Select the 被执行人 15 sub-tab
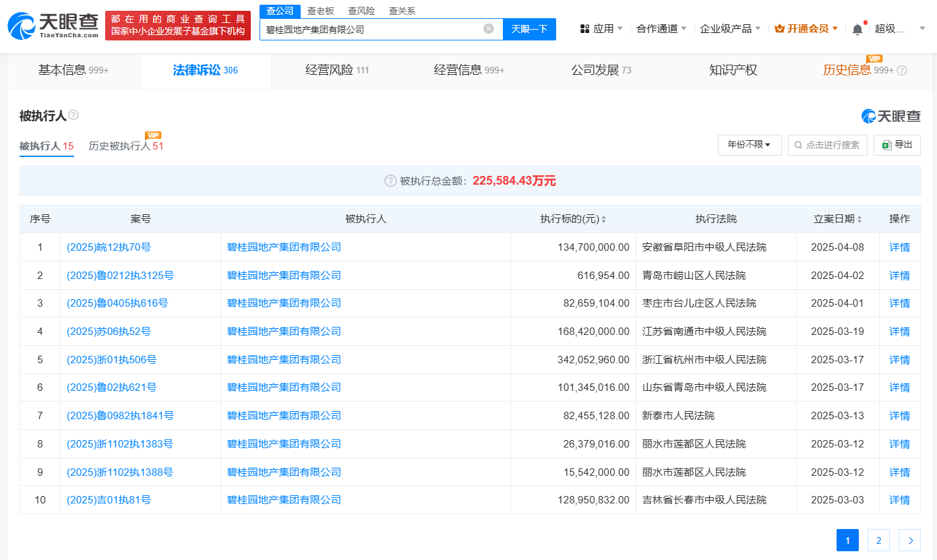The image size is (937, 560). point(47,146)
